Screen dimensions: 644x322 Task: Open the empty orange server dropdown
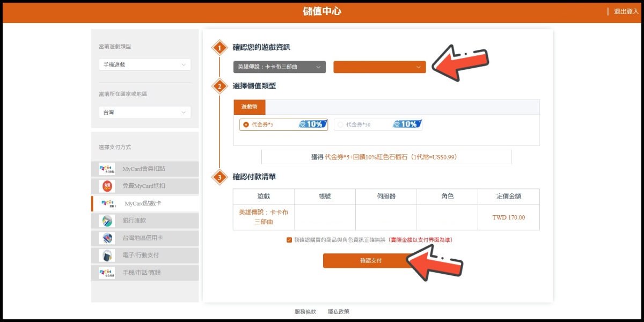point(379,67)
